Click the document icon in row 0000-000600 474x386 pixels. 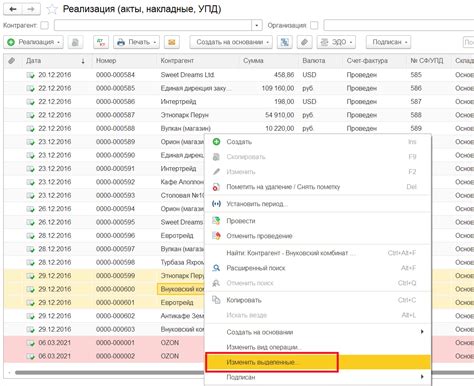coord(30,289)
